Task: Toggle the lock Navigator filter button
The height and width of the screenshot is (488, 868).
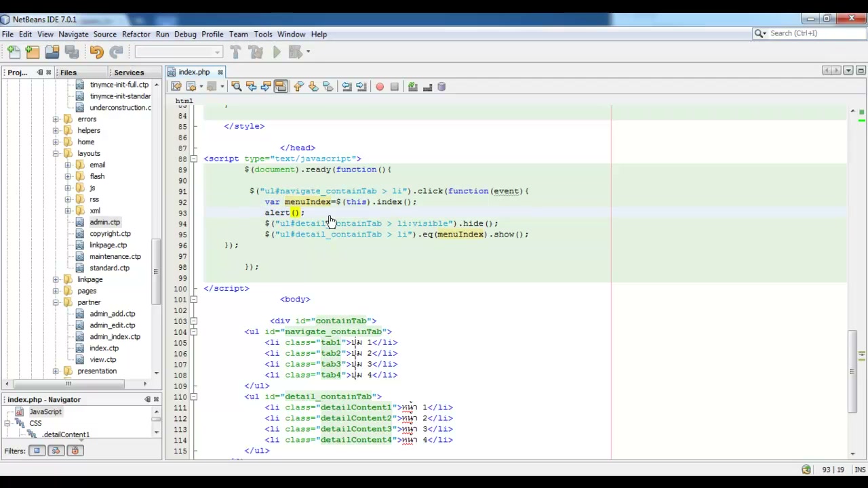Action: [75, 451]
